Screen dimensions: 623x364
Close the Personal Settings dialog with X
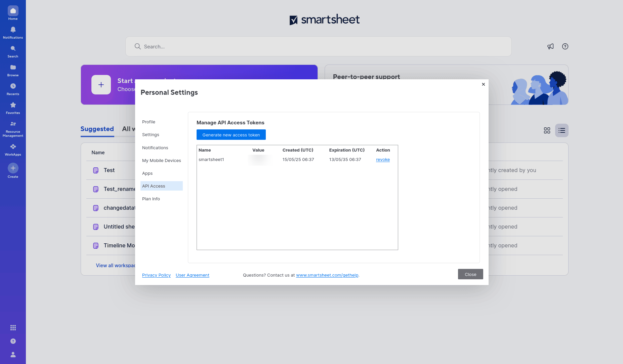(483, 84)
